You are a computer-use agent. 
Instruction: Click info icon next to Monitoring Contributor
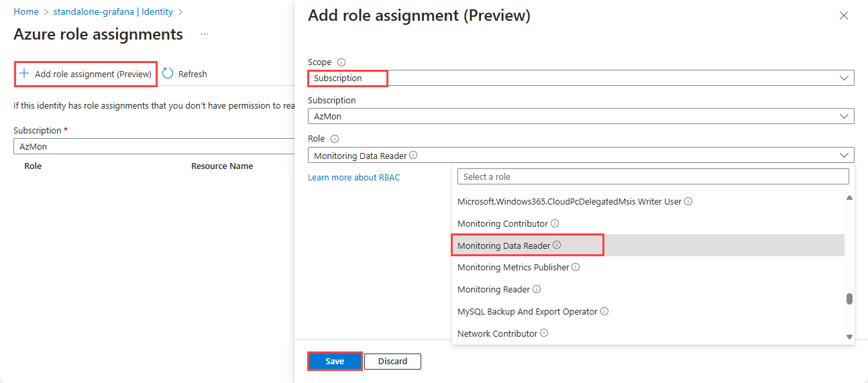tap(555, 223)
